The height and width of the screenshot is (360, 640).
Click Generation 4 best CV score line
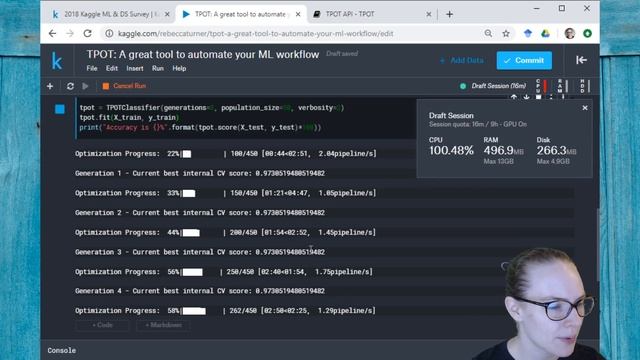tap(200, 291)
